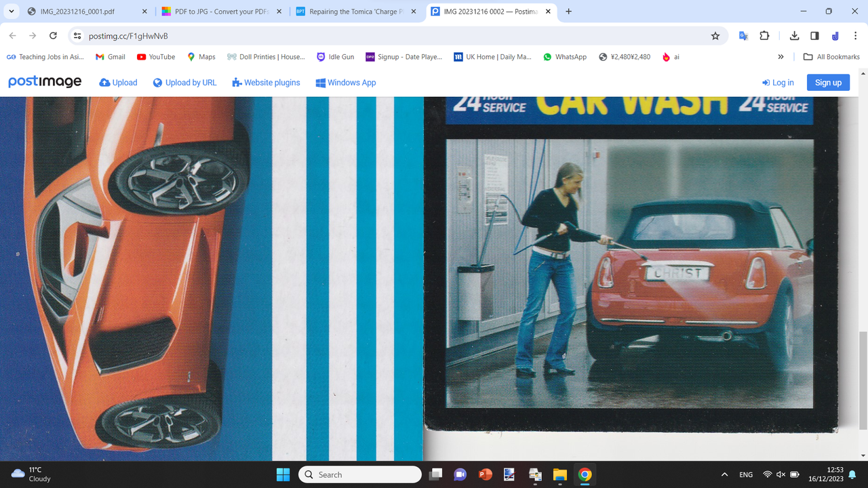Open the YouTube bookmark

point(156,57)
